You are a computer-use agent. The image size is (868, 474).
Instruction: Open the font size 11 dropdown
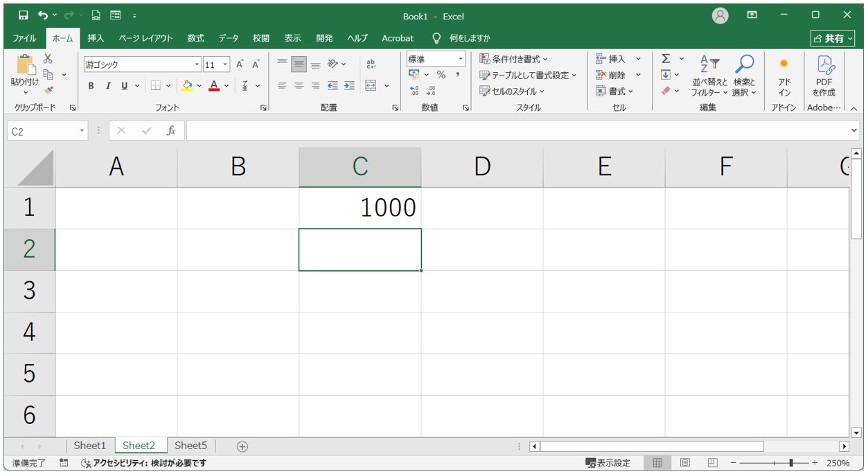(226, 64)
